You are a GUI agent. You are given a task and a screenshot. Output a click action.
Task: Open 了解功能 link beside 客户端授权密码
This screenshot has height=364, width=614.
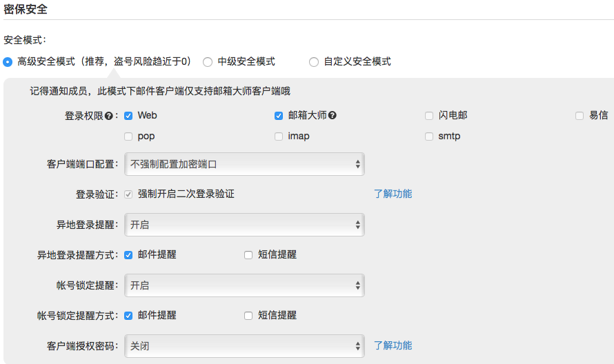point(393,345)
